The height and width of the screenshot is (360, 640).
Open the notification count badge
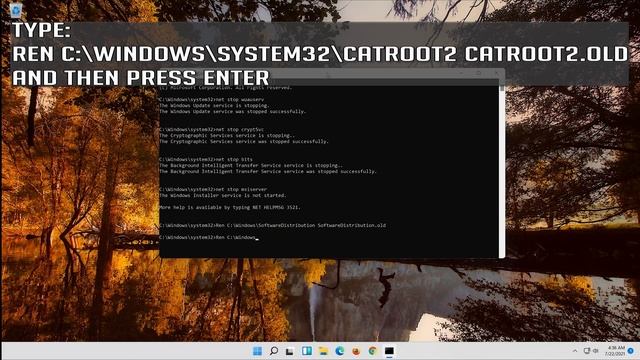click(631, 351)
